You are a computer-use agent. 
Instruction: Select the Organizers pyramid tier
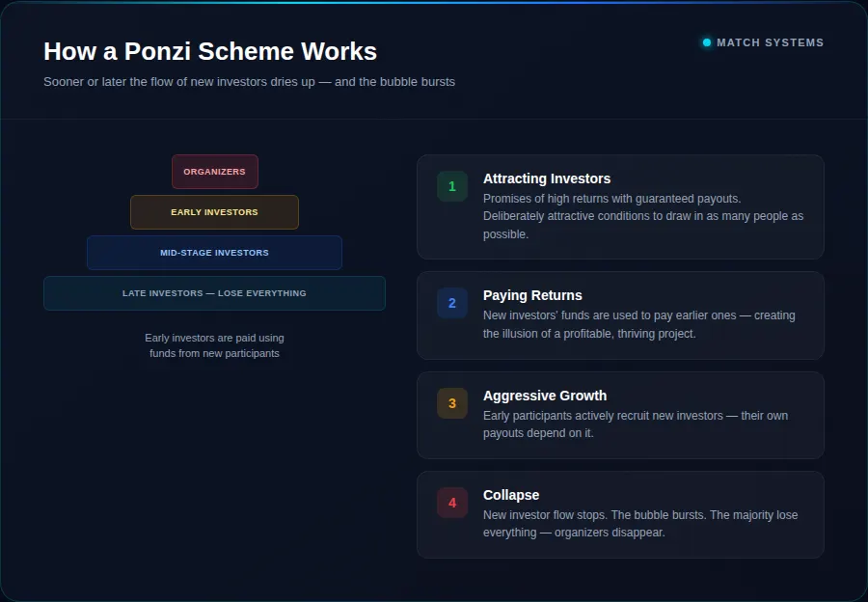tap(215, 172)
